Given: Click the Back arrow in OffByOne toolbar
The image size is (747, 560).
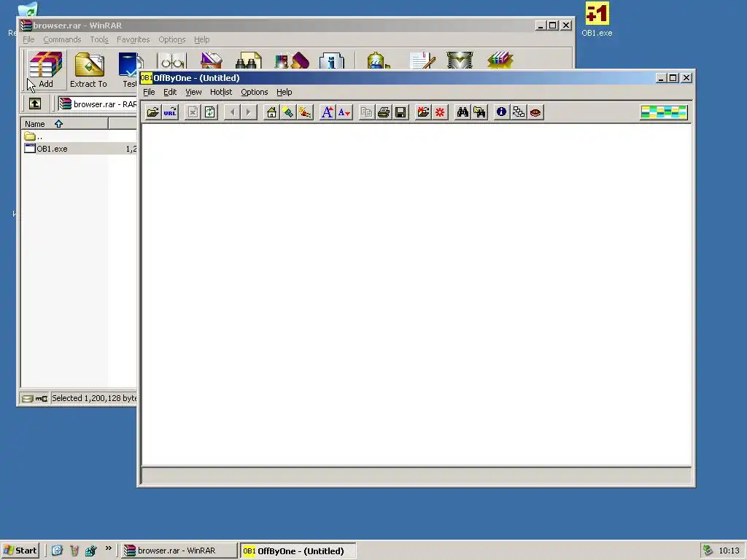Looking at the screenshot, I should (x=233, y=112).
